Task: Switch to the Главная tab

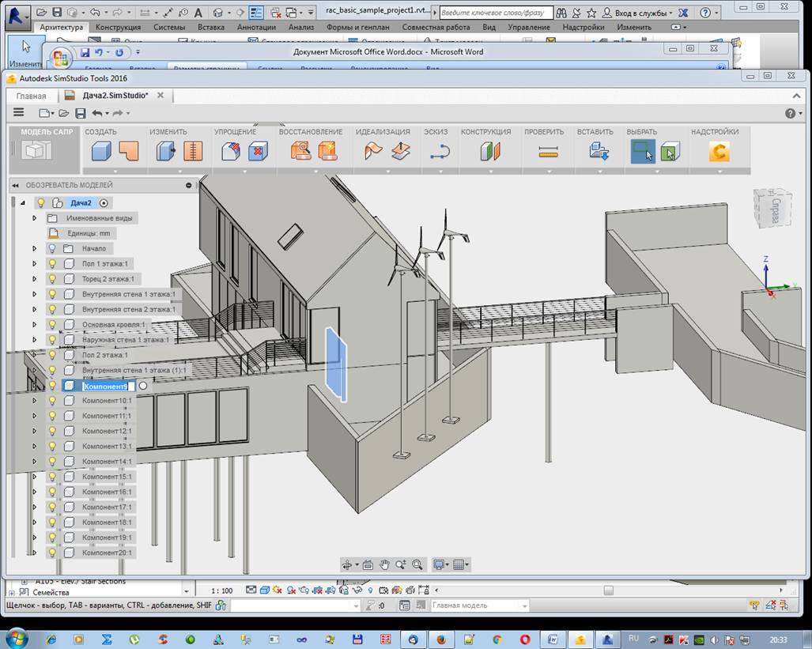Action: (32, 96)
